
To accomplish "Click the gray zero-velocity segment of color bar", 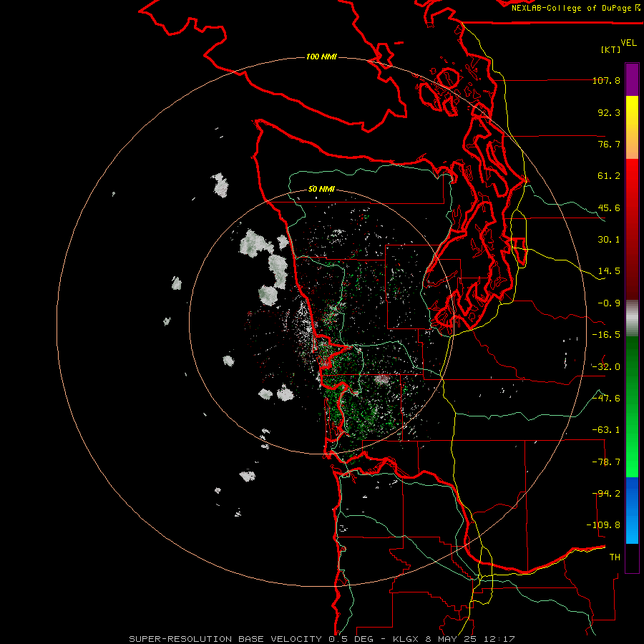I will (x=632, y=318).
